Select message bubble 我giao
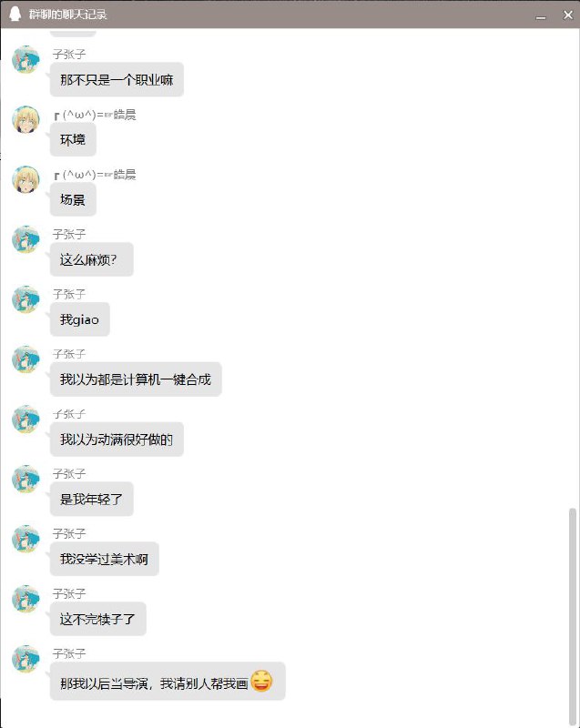This screenshot has width=580, height=728. click(x=80, y=319)
